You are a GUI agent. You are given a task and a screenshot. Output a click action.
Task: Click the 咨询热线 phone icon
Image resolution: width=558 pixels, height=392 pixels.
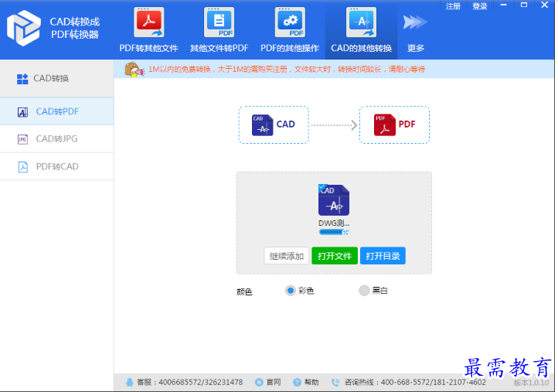335,383
